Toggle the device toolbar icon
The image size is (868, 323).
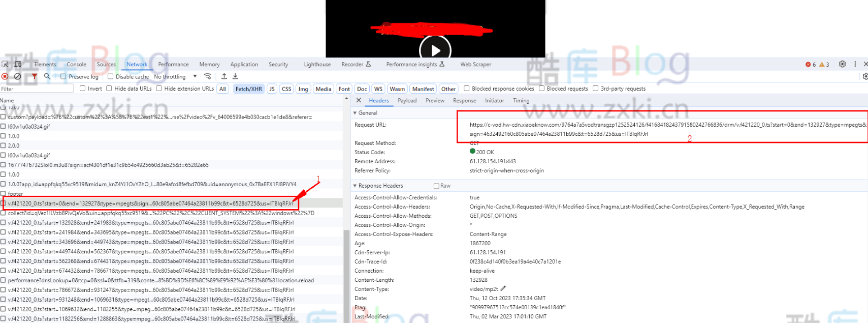pos(18,64)
